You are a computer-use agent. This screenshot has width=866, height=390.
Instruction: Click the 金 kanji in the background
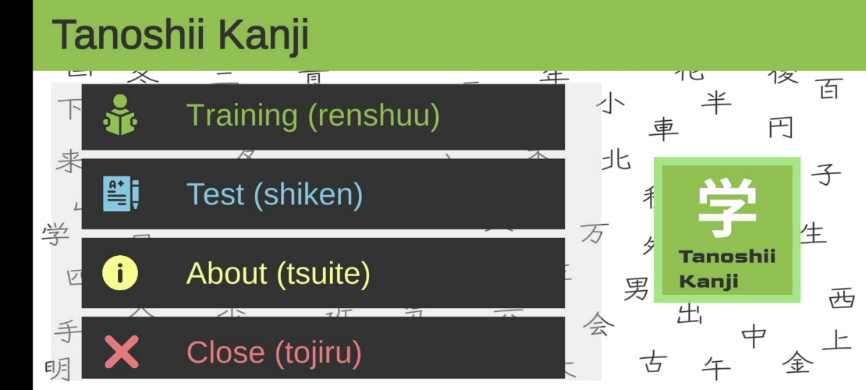(x=798, y=362)
